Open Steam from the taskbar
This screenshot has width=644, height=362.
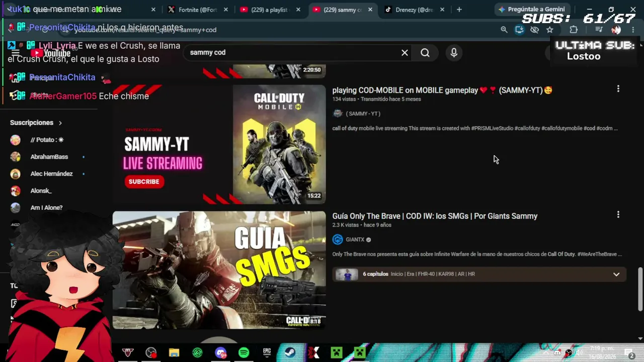click(x=290, y=353)
